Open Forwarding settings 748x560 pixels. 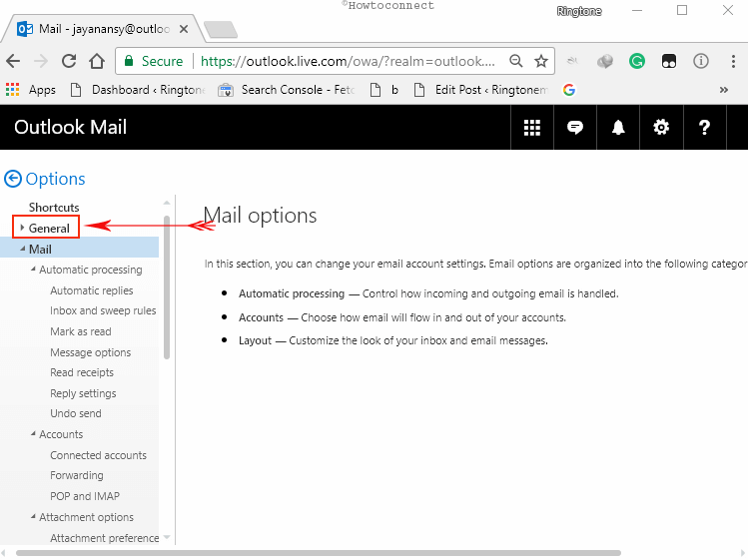coord(77,475)
